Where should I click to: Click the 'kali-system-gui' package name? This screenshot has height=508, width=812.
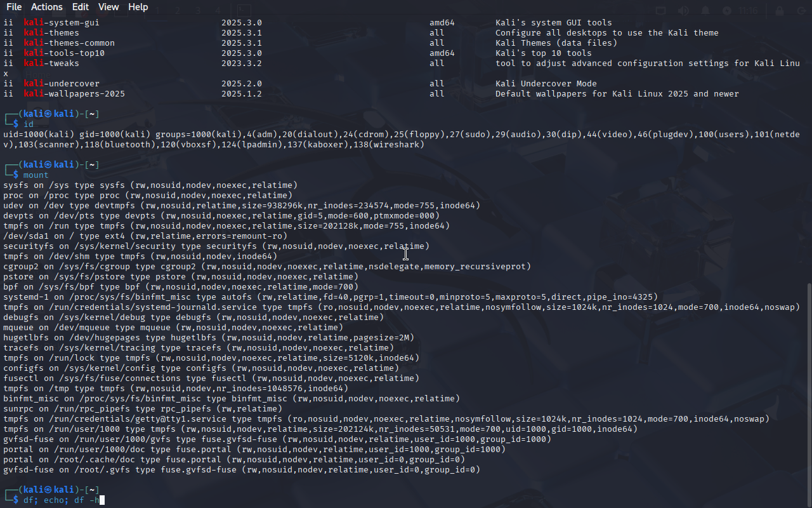62,23
